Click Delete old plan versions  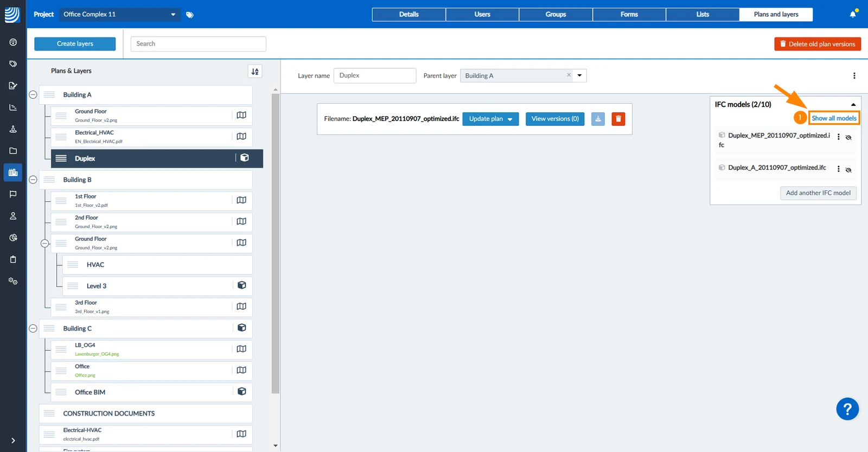tap(818, 44)
